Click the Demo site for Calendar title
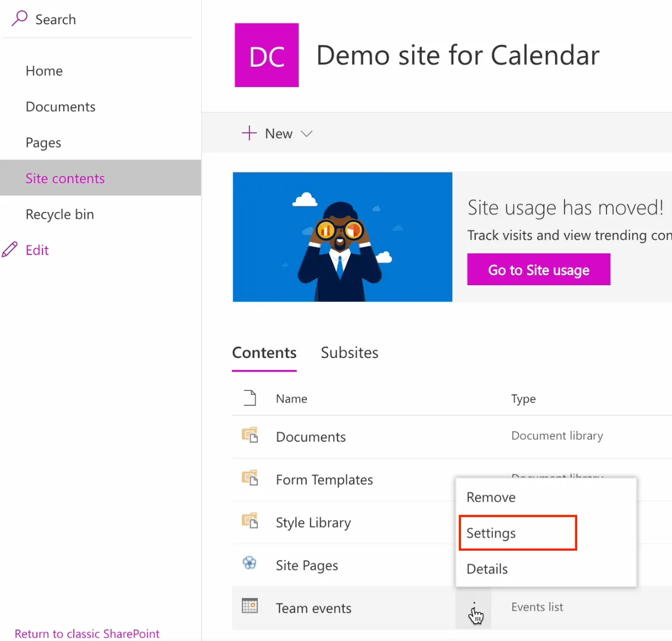The height and width of the screenshot is (641, 672). pos(458,55)
